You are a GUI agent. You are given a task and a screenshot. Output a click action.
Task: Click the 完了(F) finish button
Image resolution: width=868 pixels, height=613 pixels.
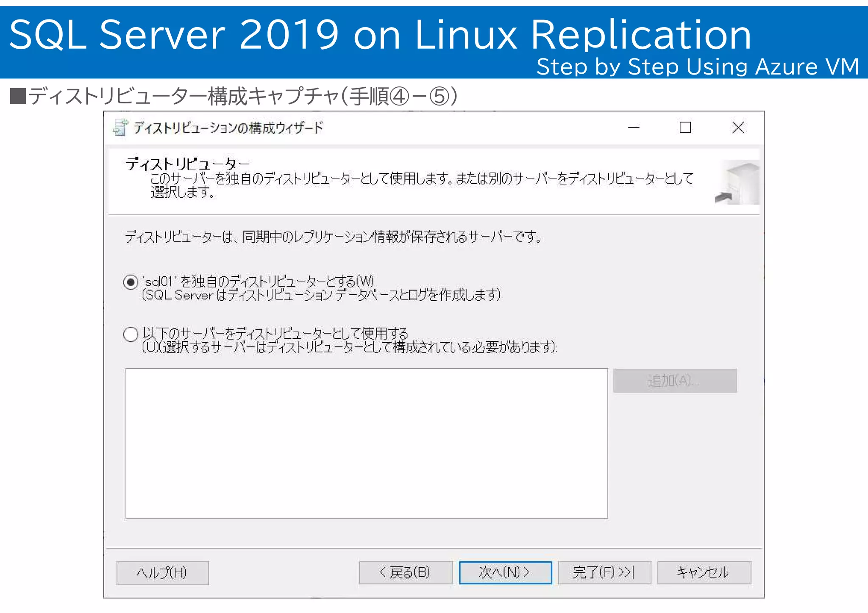pyautogui.click(x=604, y=572)
